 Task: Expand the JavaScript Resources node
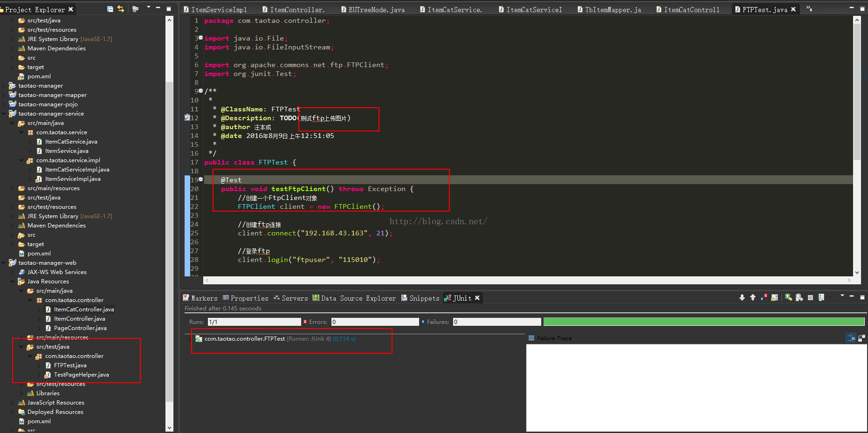[13, 403]
